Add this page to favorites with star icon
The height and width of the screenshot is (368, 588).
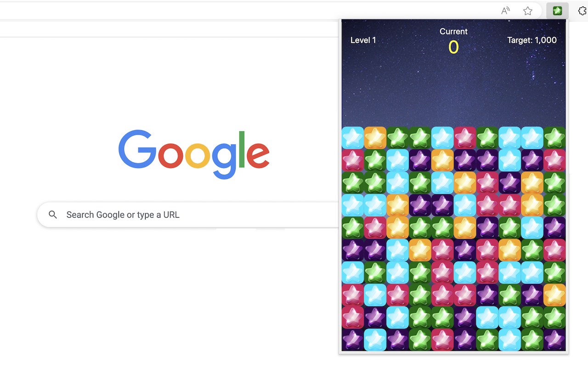[528, 11]
